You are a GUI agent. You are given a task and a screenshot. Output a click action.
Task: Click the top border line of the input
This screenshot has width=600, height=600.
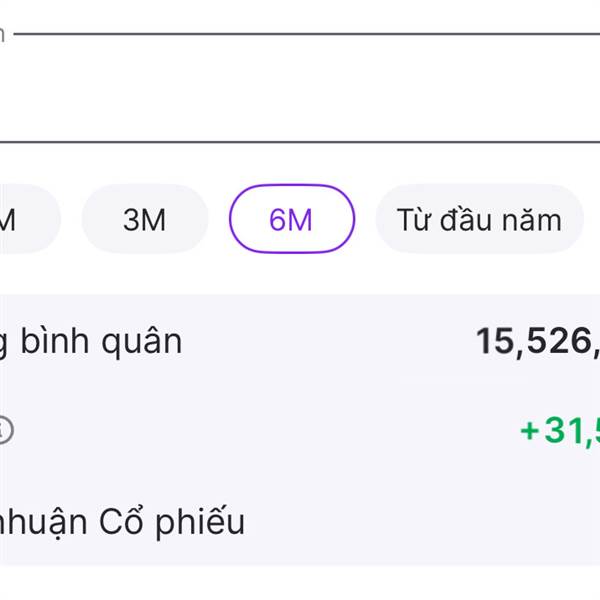(x=300, y=35)
